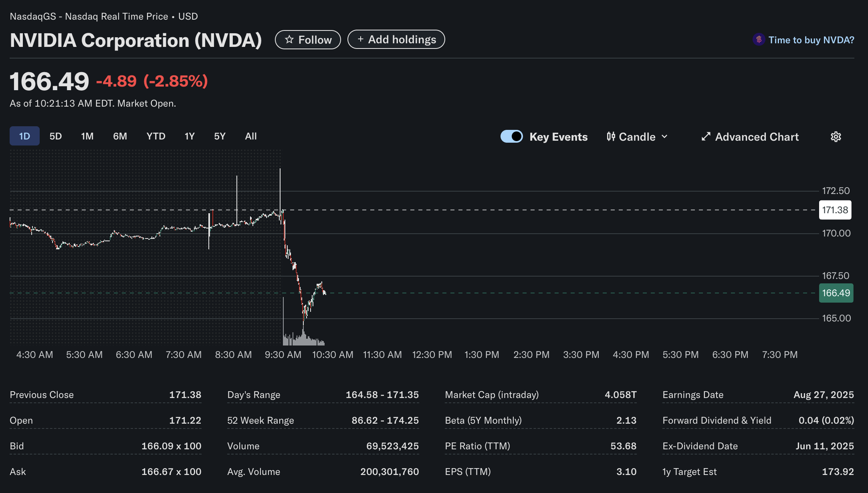Image resolution: width=868 pixels, height=493 pixels.
Task: Click the Day's Range label
Action: click(254, 395)
